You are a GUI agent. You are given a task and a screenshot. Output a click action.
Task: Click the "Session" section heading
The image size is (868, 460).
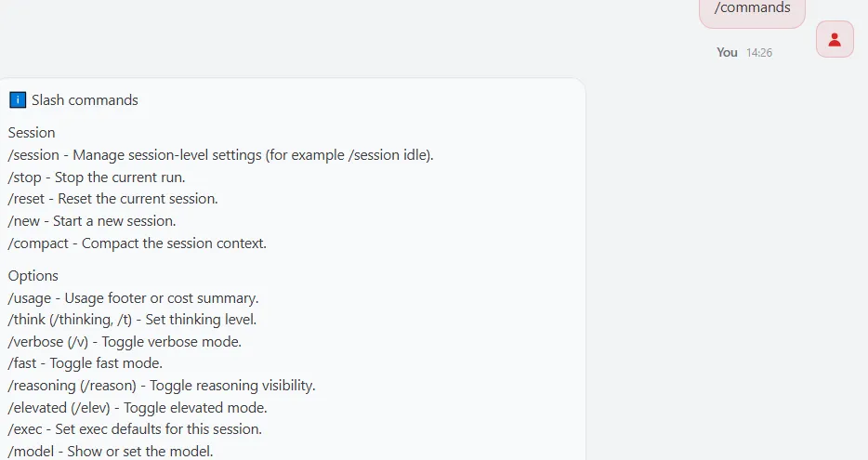pyautogui.click(x=32, y=132)
